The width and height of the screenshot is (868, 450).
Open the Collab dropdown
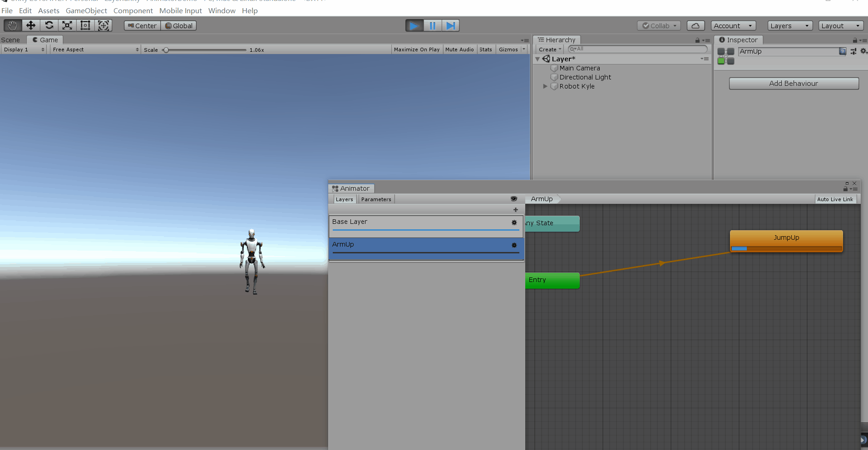click(659, 26)
